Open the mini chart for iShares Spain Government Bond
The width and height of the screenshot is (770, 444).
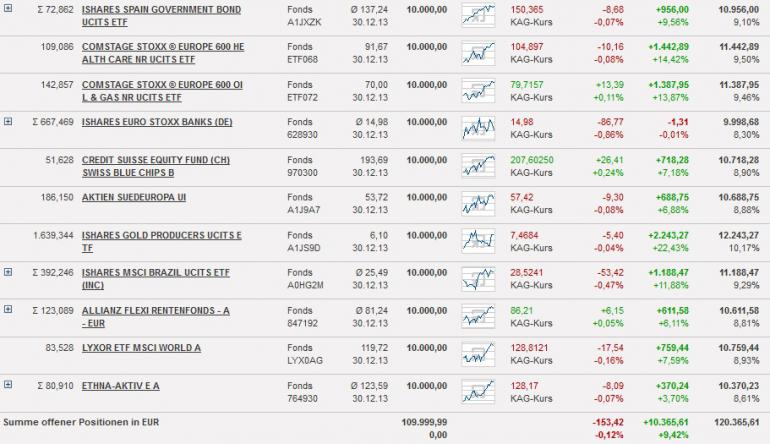tap(479, 15)
